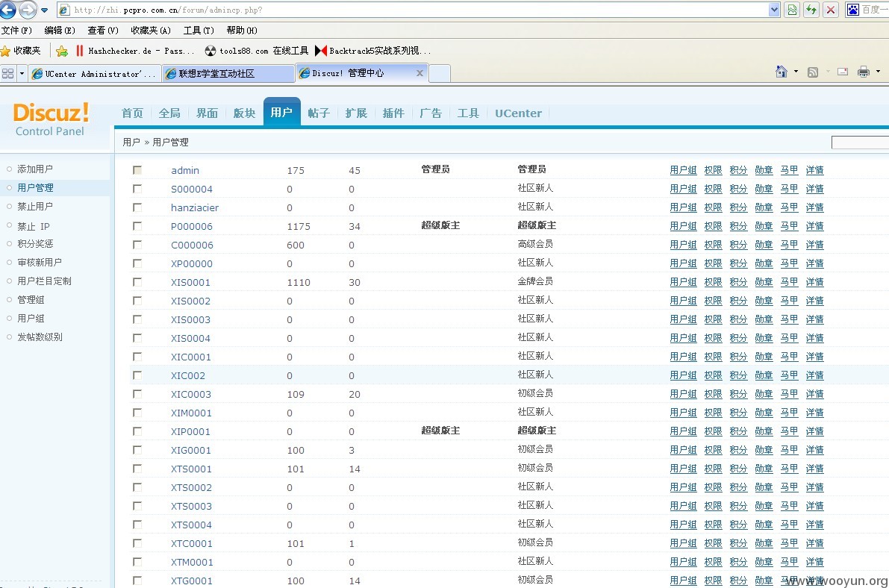Image resolution: width=889 pixels, height=588 pixels.
Task: Open the XIG0001 username link
Action: tap(190, 450)
